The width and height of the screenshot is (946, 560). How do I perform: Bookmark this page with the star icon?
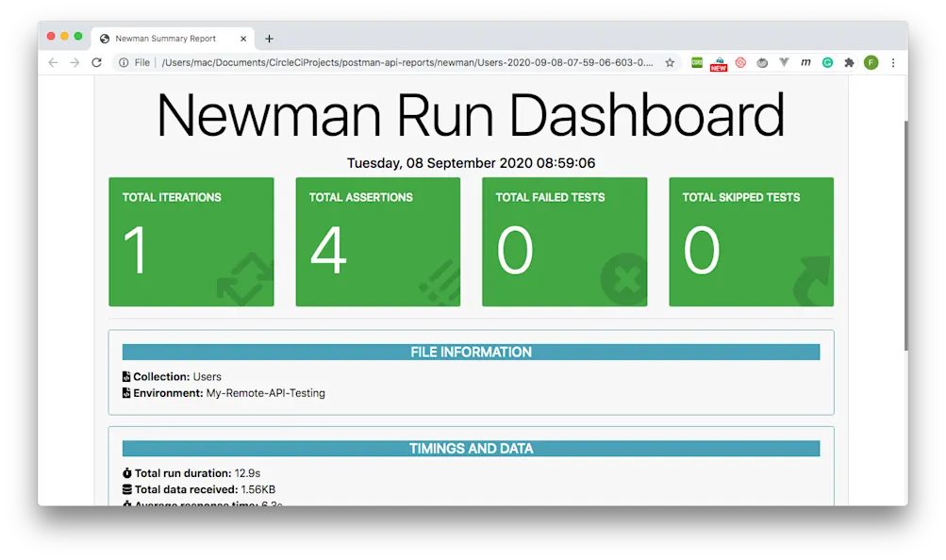pyautogui.click(x=670, y=62)
